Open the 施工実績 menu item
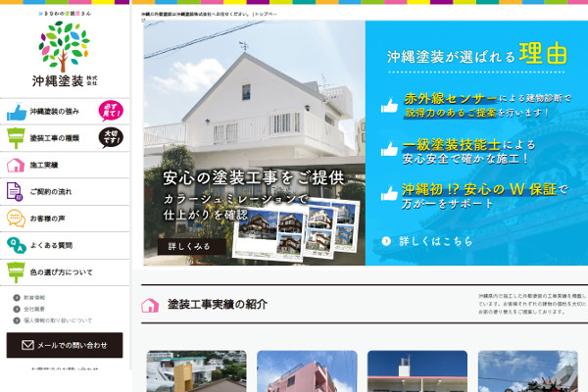Image resolution: width=588 pixels, height=392 pixels. 65,165
